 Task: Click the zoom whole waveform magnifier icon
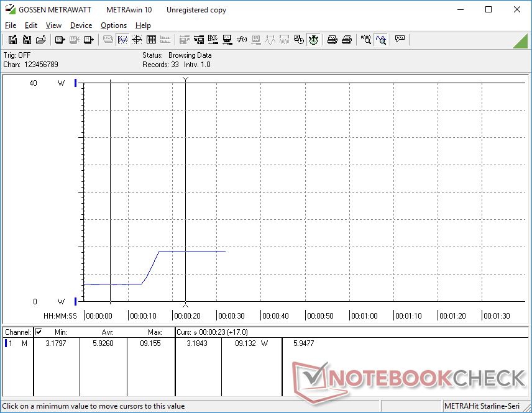365,40
